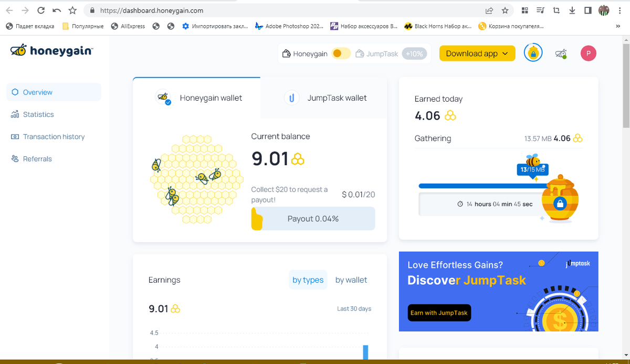The width and height of the screenshot is (630, 364).
Task: Reload the page with the refresh icon
Action: [x=41, y=10]
